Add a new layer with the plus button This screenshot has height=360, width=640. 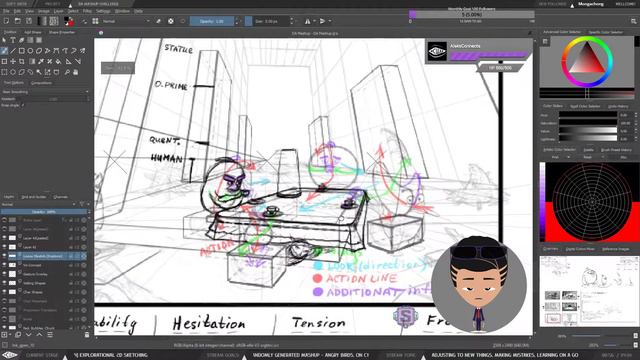[x=4, y=335]
